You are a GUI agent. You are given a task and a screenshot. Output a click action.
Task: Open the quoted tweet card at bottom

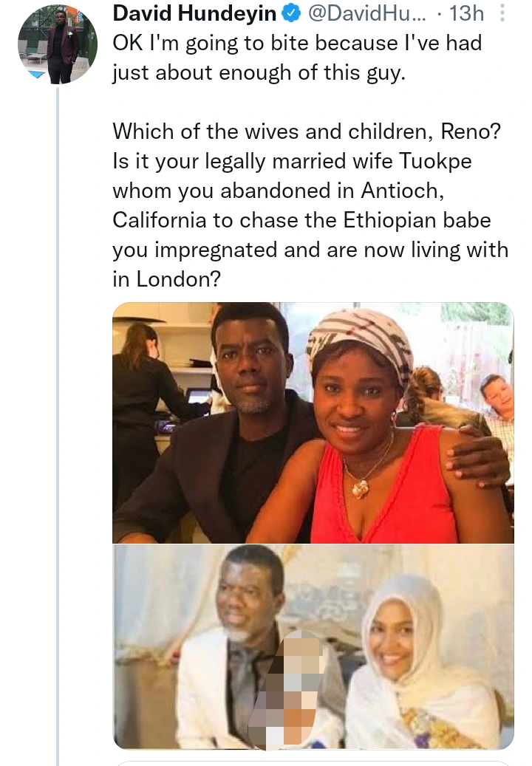313,762
